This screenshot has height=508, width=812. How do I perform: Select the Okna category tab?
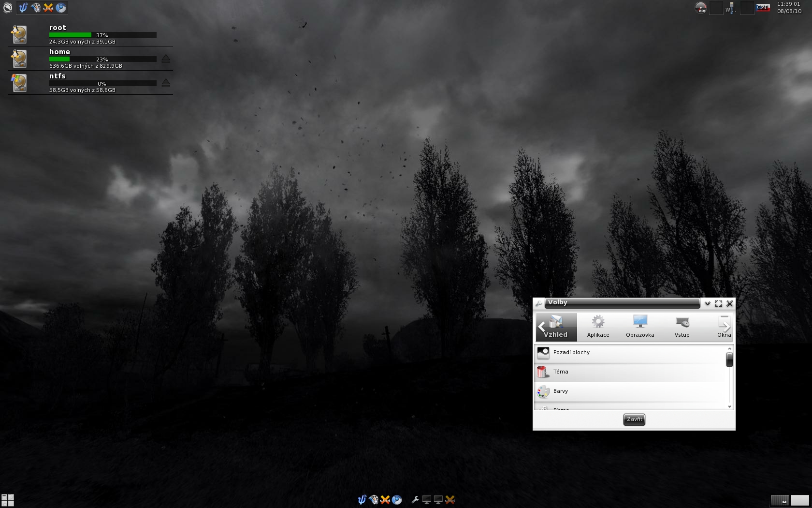[724, 327]
